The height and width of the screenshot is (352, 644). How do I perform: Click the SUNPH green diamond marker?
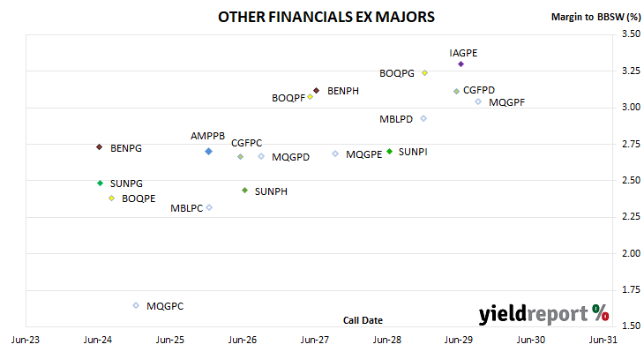tap(244, 191)
